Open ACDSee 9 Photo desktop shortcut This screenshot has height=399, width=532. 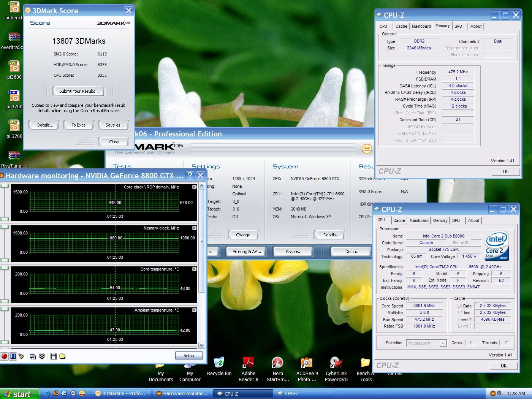307,369
